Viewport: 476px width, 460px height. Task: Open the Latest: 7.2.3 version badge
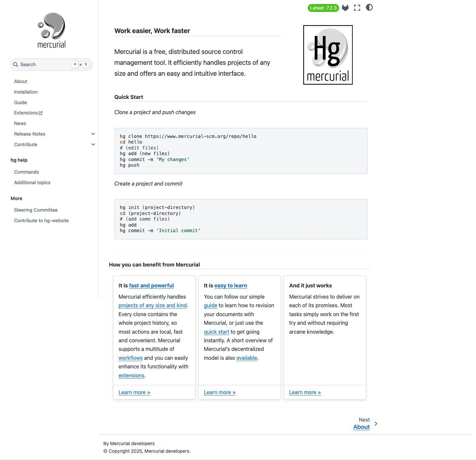pos(323,8)
